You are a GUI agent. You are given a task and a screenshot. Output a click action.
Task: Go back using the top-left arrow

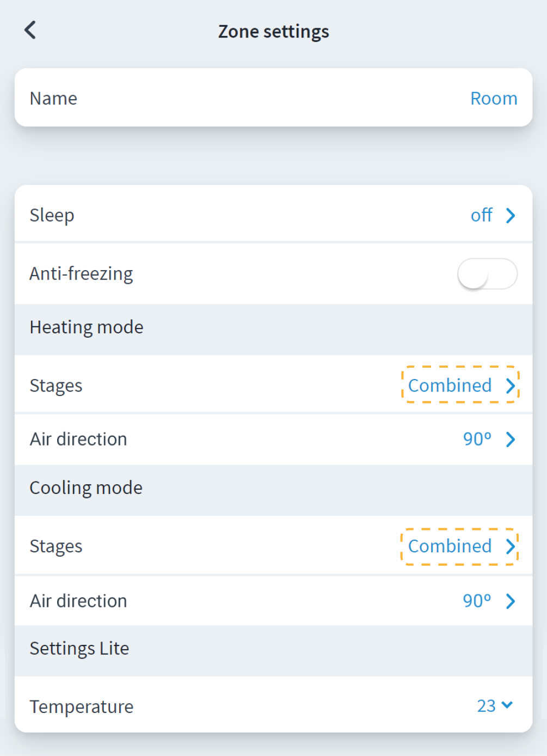(30, 31)
